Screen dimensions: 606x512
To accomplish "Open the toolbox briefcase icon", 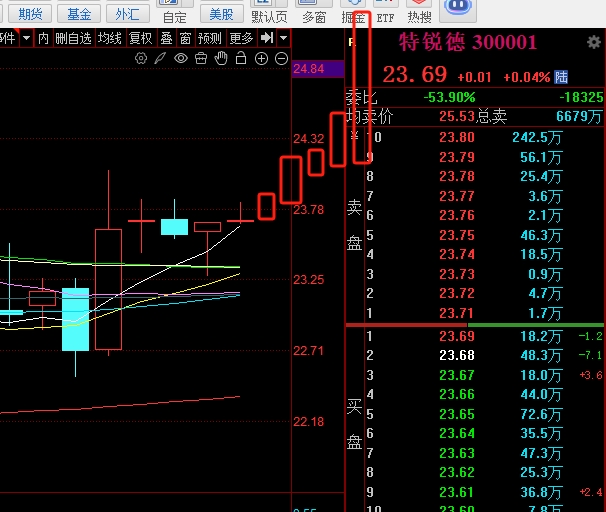I will (x=201, y=58).
